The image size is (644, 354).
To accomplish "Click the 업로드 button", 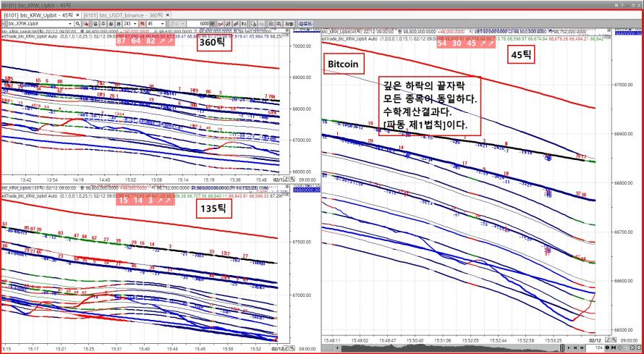I will pyautogui.click(x=305, y=24).
